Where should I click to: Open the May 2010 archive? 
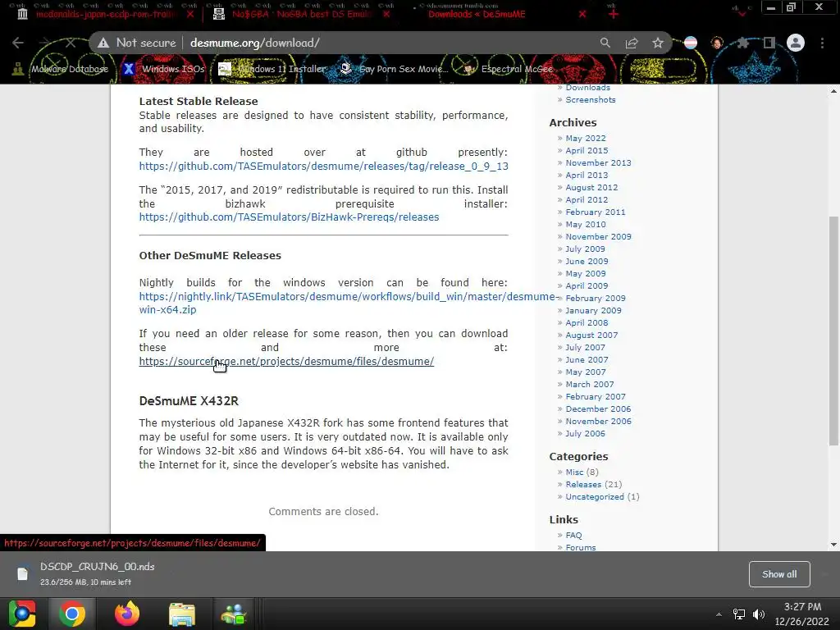pos(586,225)
